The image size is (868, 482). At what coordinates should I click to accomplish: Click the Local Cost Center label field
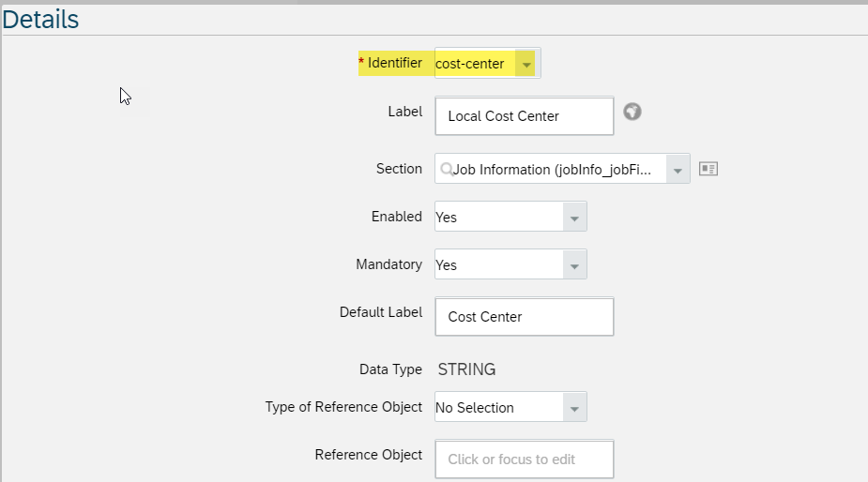click(525, 116)
